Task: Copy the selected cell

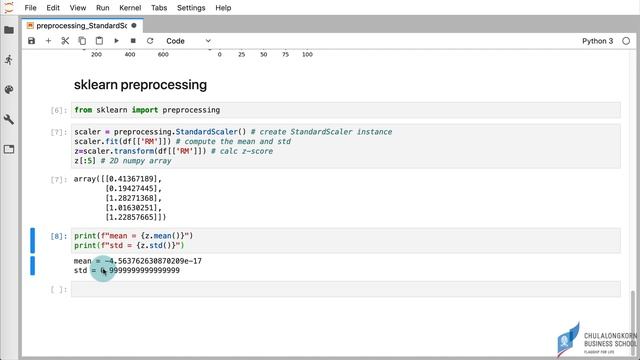Action: pos(82,41)
